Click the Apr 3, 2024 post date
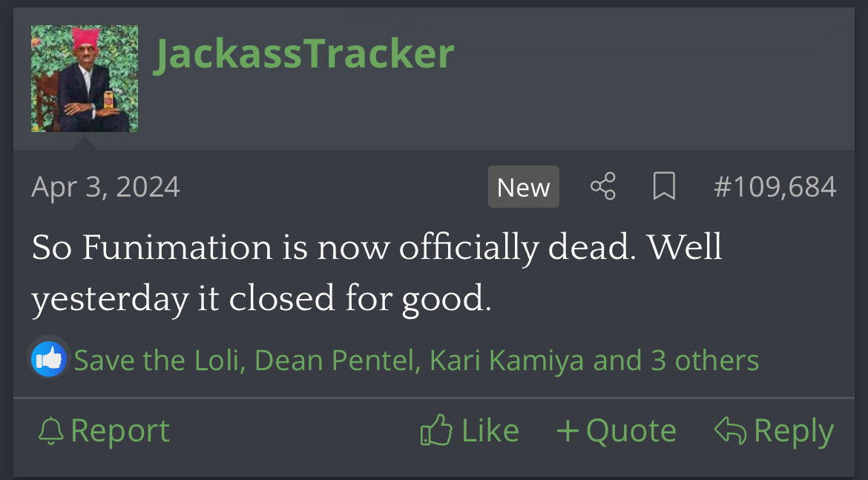 105,187
